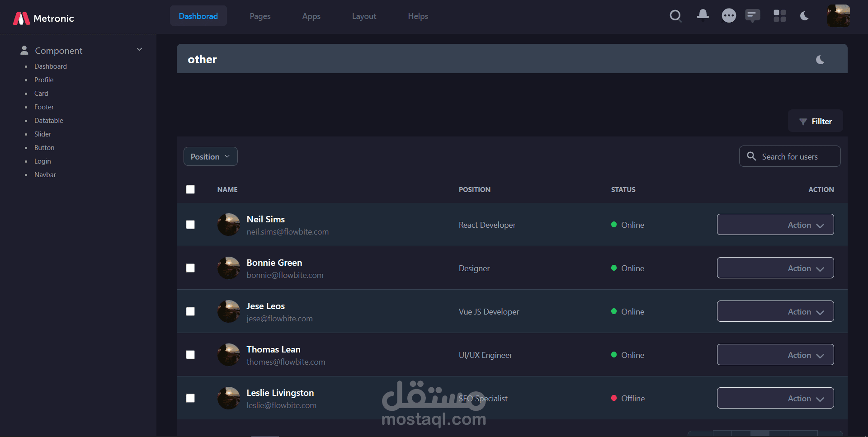Open the apps grid icon

click(x=779, y=16)
